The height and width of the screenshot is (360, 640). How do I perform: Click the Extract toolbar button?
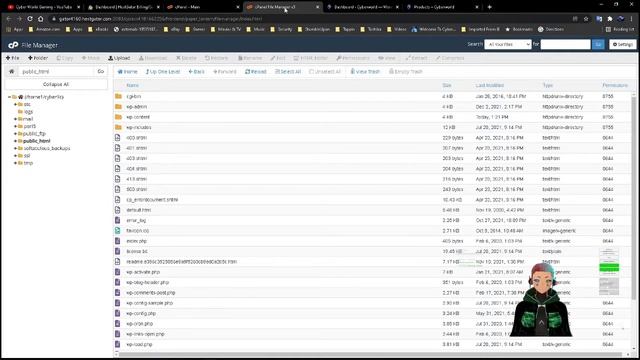(416, 58)
